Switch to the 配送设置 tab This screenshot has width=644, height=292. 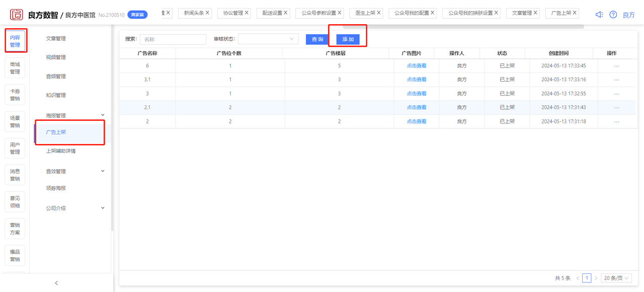coord(272,13)
